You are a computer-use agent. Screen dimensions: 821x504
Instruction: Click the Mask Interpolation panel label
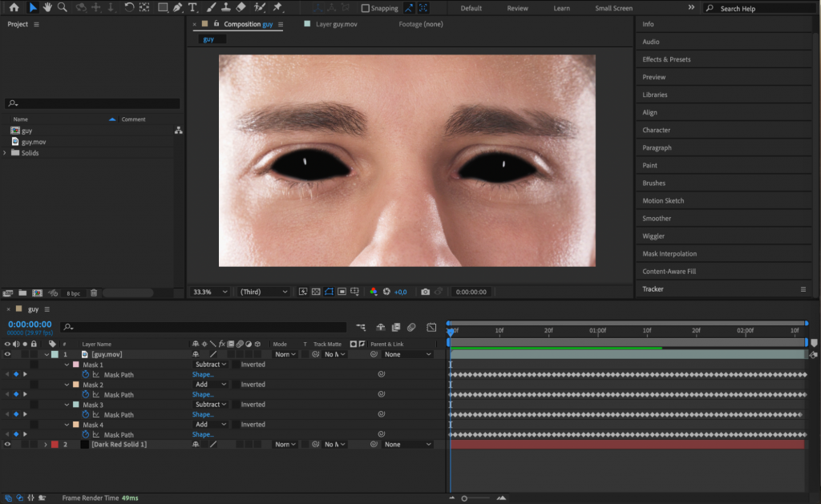(x=672, y=253)
